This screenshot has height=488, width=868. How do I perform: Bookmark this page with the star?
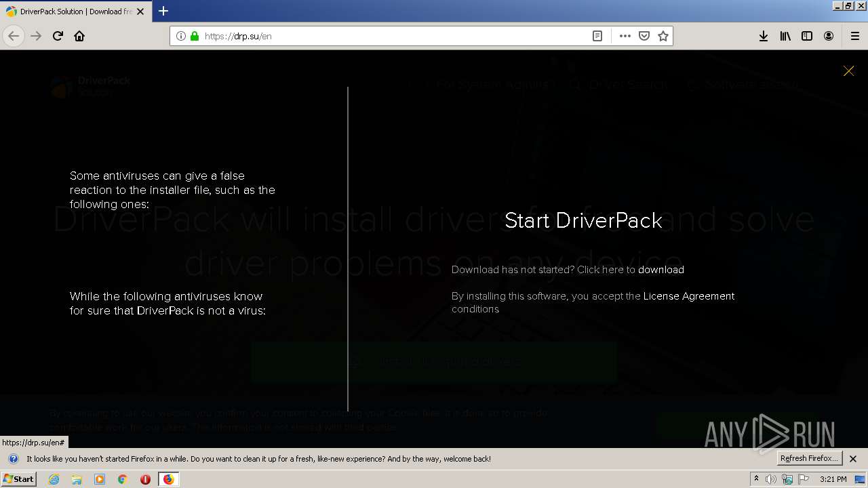tap(663, 36)
